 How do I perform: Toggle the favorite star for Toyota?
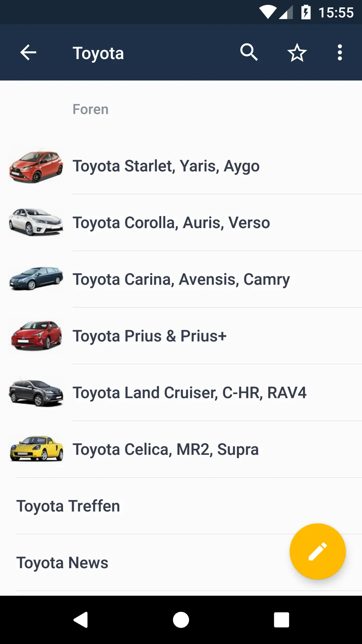pyautogui.click(x=297, y=53)
